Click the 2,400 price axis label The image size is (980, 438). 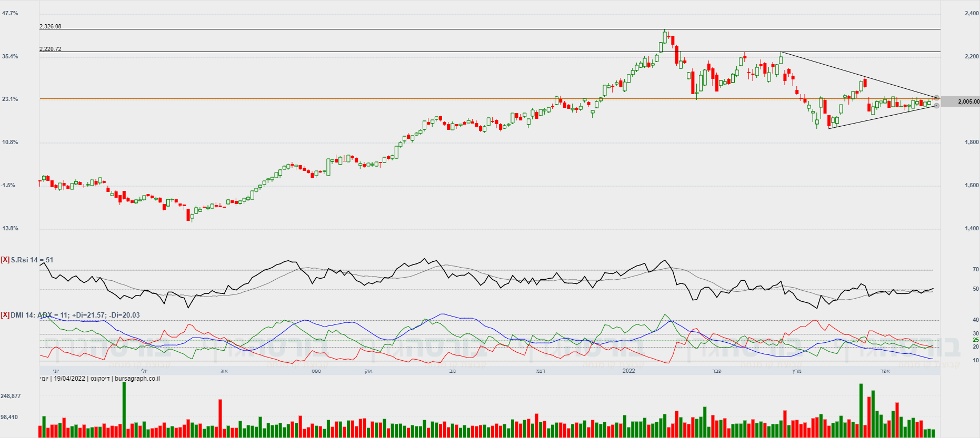[x=972, y=13]
